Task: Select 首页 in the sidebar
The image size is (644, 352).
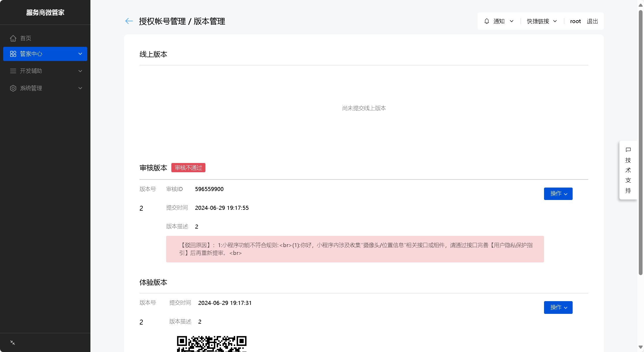Action: click(x=26, y=38)
